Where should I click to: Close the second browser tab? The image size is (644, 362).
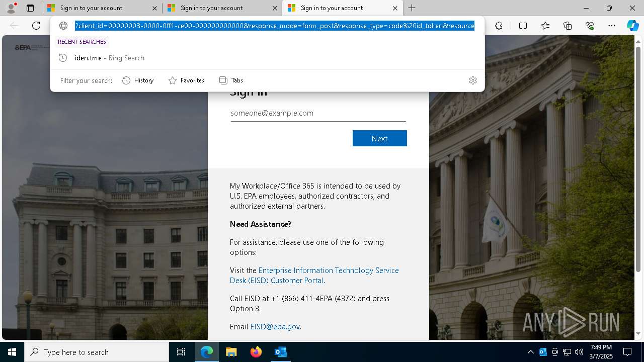275,8
